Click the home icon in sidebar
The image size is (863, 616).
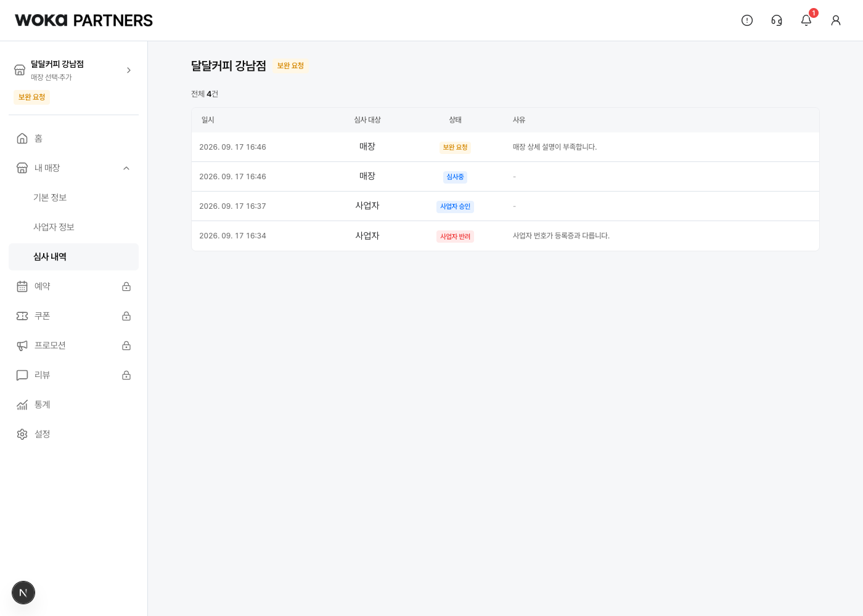coord(22,139)
